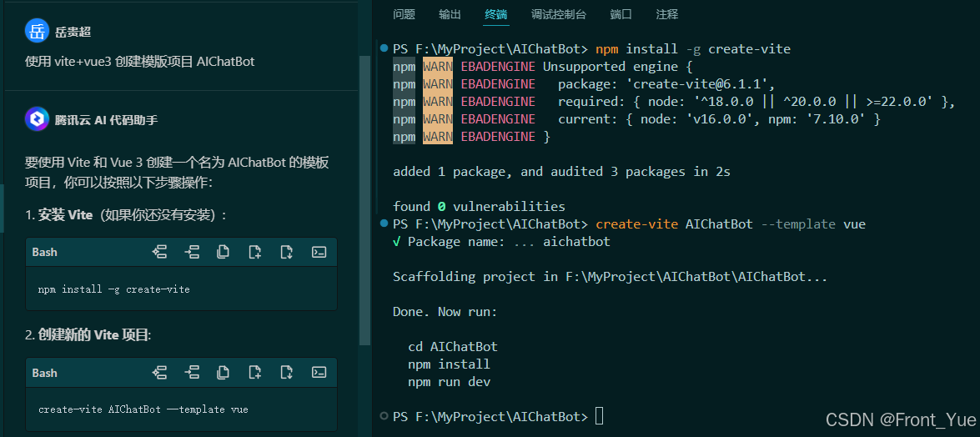This screenshot has width=980, height=437.
Task: Click blue decoration dot beside npm install -g create-vite prompt
Action: (383, 48)
